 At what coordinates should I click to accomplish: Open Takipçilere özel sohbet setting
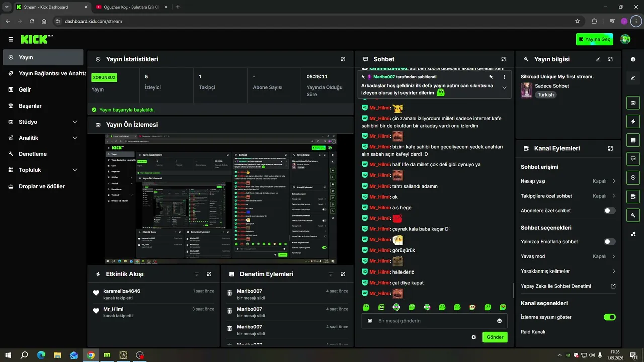click(568, 196)
